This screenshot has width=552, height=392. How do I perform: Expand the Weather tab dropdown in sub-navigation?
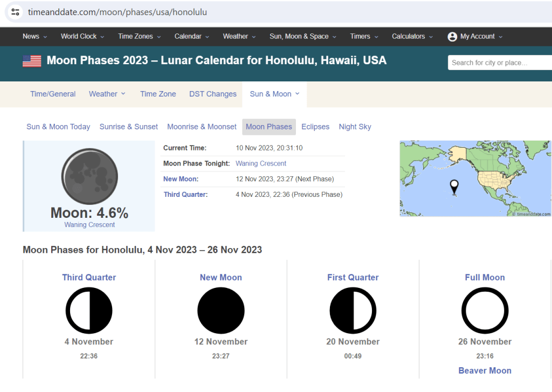107,94
